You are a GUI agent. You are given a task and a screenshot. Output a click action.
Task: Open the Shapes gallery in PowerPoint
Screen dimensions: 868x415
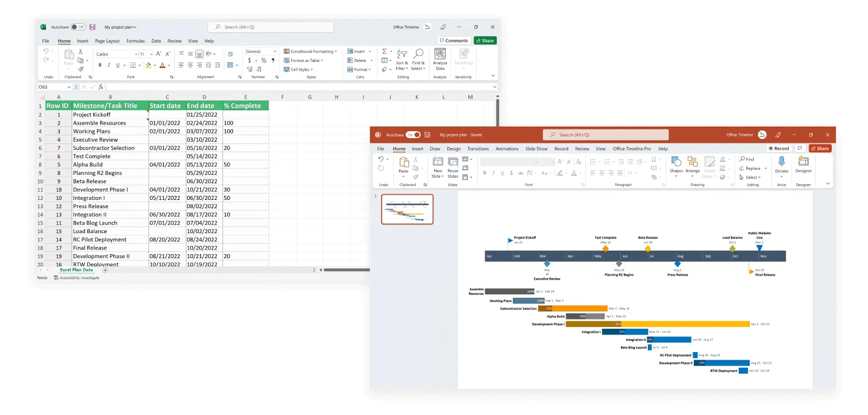click(x=676, y=162)
